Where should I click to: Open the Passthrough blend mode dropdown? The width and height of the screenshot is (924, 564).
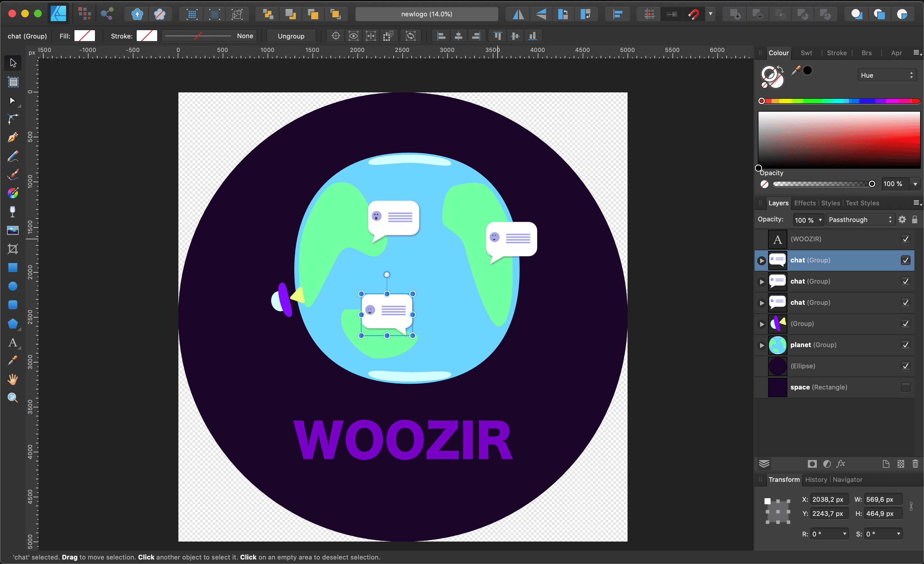click(x=860, y=220)
